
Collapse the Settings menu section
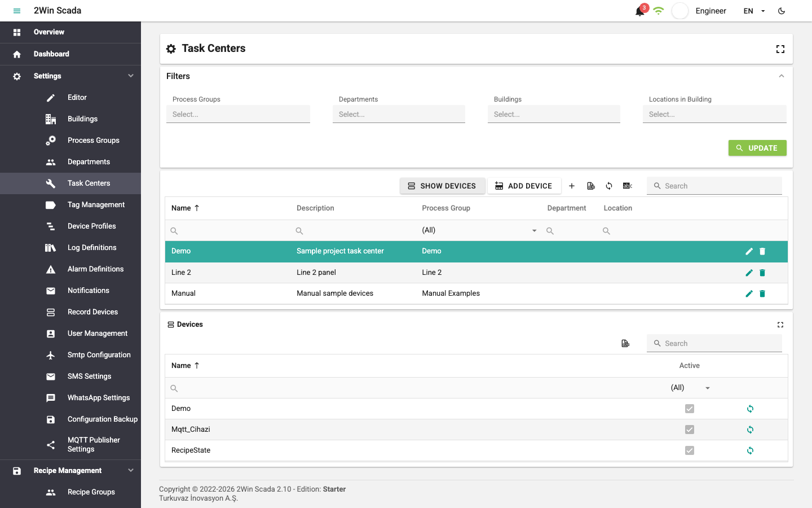[x=70, y=76]
